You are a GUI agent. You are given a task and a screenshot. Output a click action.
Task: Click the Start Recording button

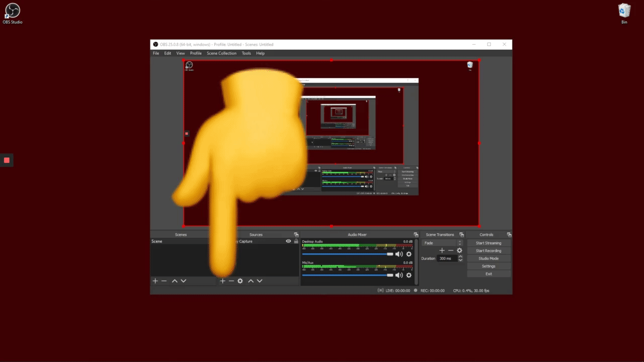(489, 251)
